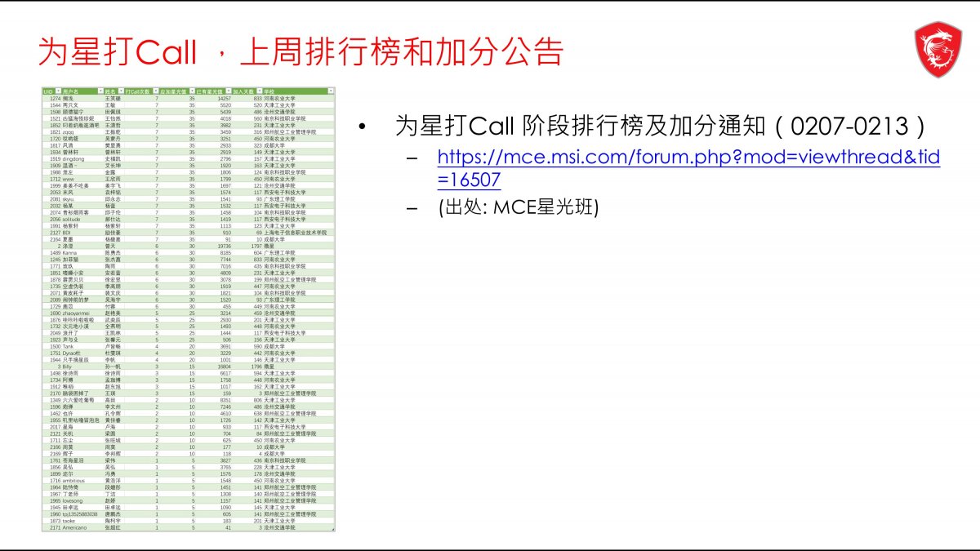The image size is (980, 551).
Task: Select username www in the table
Action: pyautogui.click(x=69, y=179)
